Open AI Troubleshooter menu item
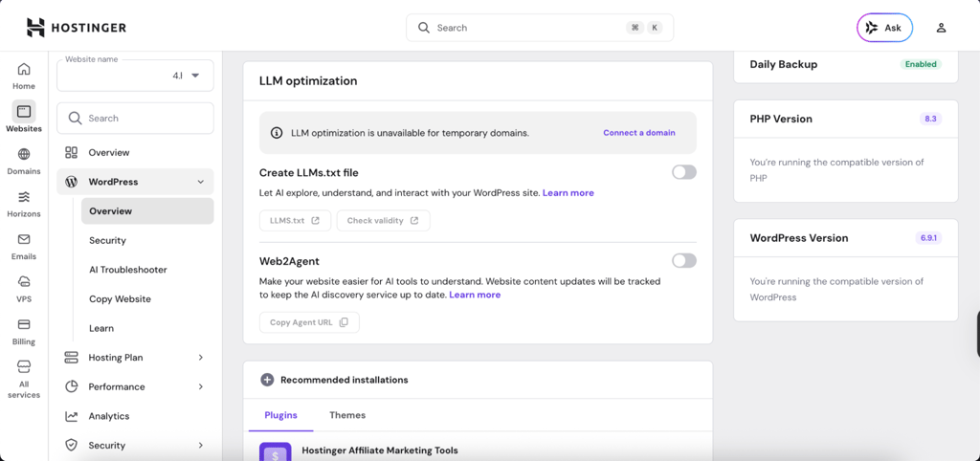 (147, 270)
